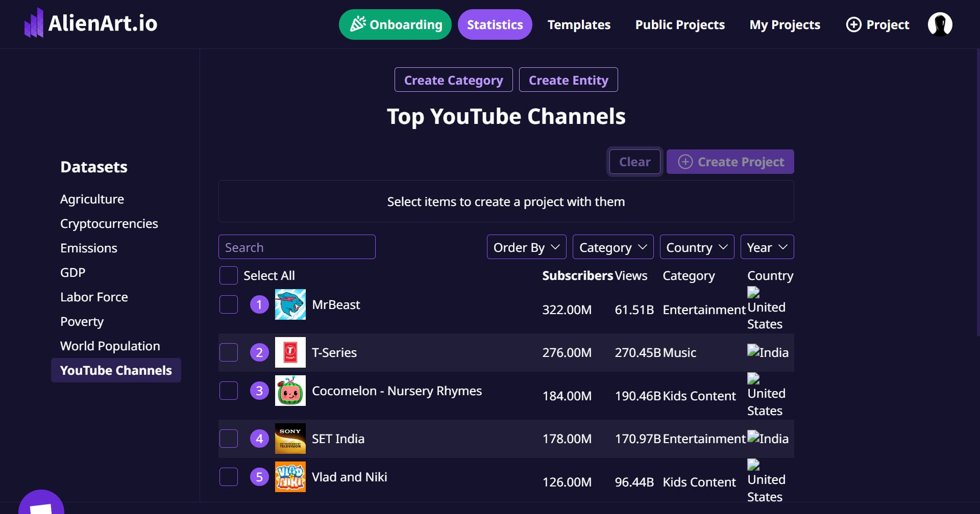Image resolution: width=980 pixels, height=514 pixels.
Task: Click the Create Project button
Action: [x=730, y=162]
